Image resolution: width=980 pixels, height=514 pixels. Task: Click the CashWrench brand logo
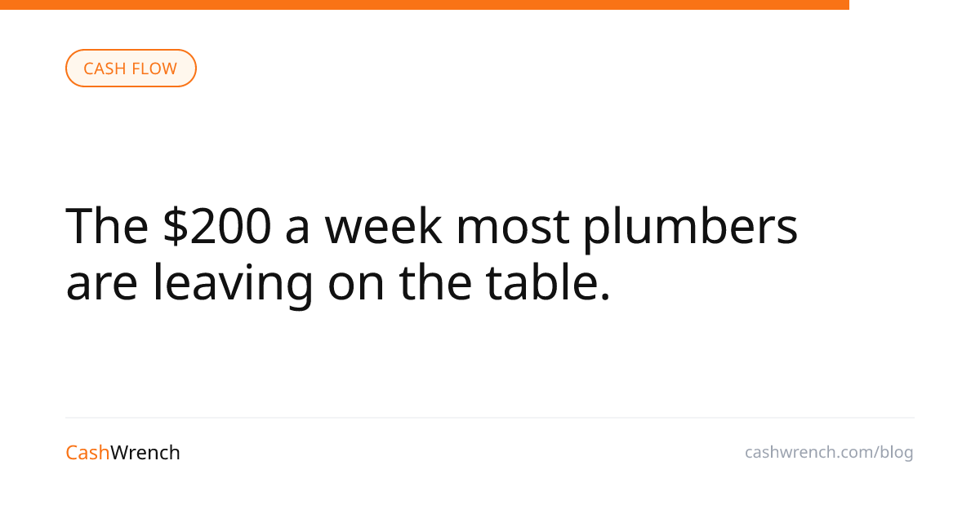(122, 453)
